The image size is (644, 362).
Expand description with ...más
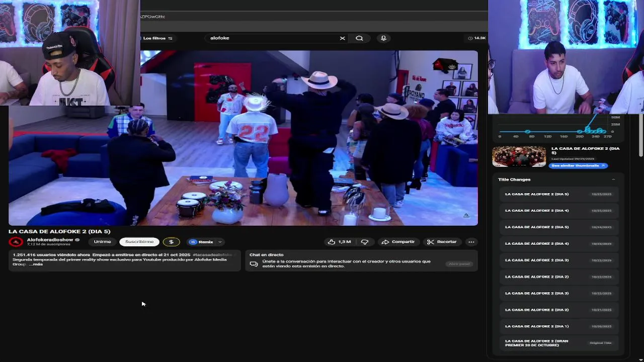[x=36, y=264]
